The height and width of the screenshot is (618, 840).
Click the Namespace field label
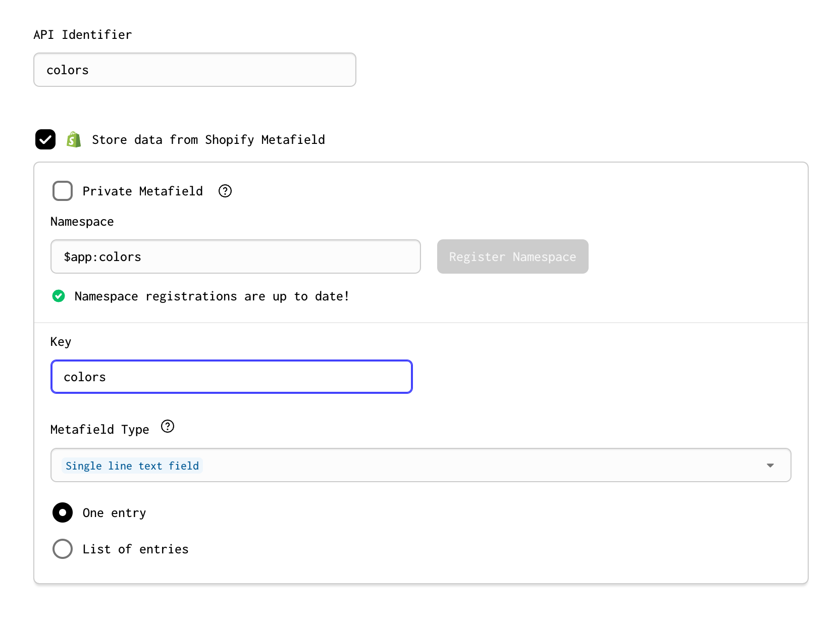[82, 222]
